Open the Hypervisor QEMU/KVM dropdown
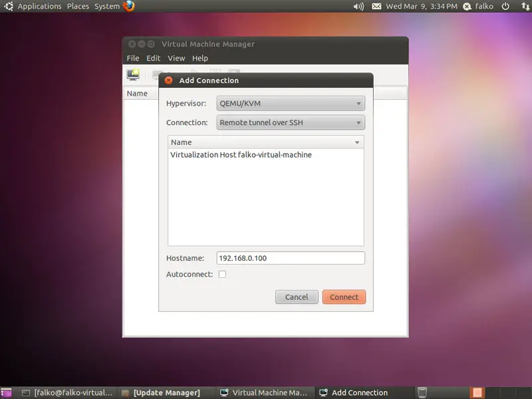 (291, 104)
